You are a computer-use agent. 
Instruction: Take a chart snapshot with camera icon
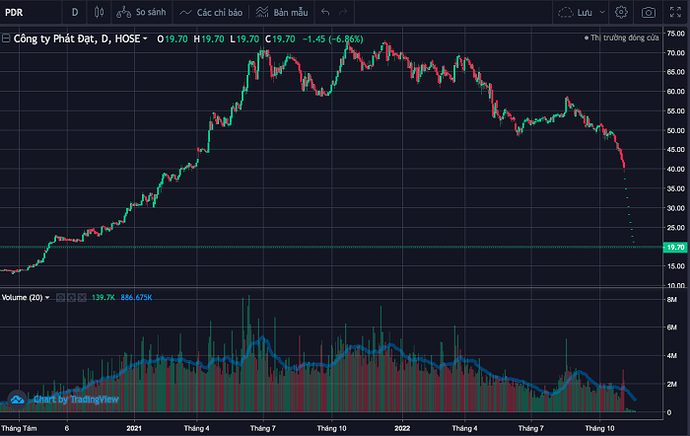click(x=649, y=12)
